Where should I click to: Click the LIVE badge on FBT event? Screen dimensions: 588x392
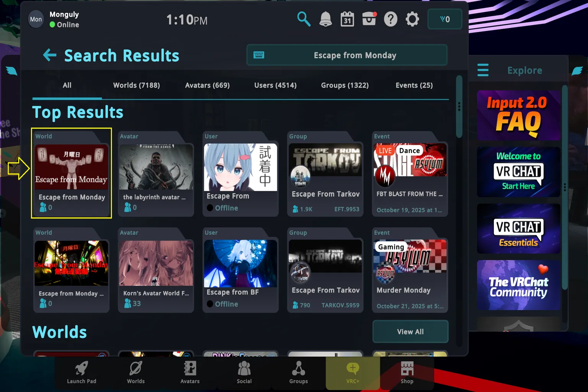385,150
